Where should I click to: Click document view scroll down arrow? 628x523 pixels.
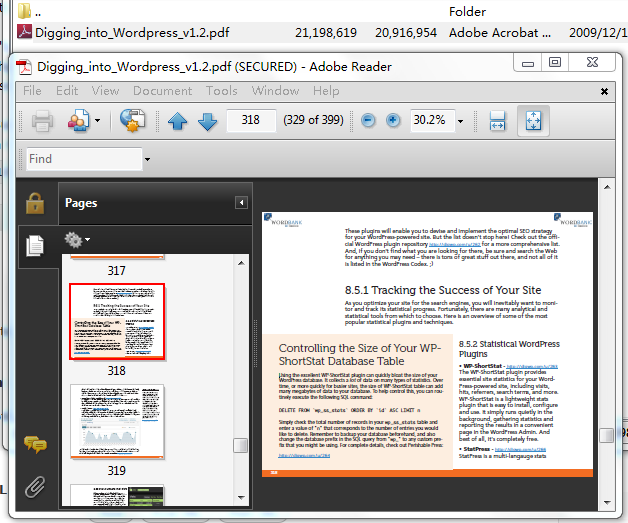point(607,502)
